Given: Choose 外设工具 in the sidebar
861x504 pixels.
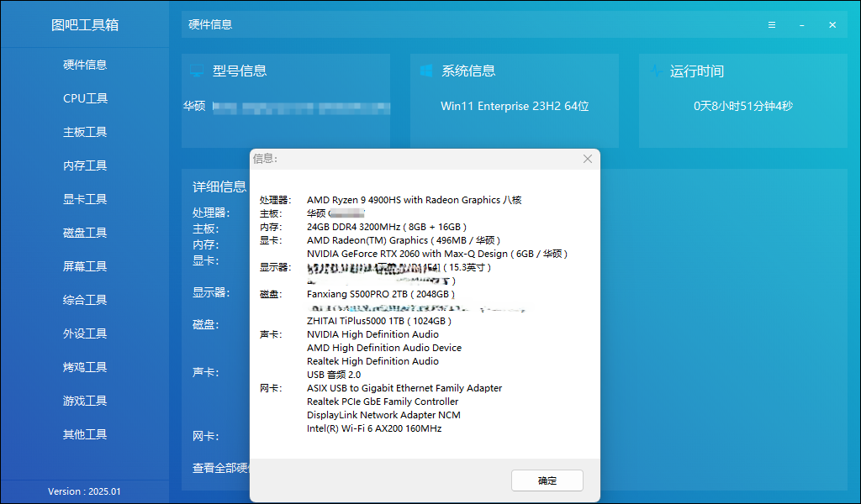Looking at the screenshot, I should tap(85, 333).
